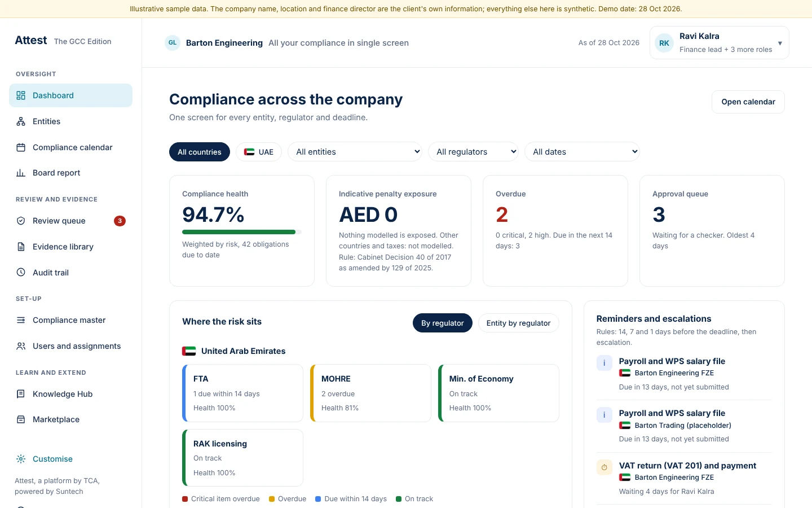Image resolution: width=812 pixels, height=508 pixels.
Task: Click the blue Due within 14 days legend swatch
Action: point(318,499)
